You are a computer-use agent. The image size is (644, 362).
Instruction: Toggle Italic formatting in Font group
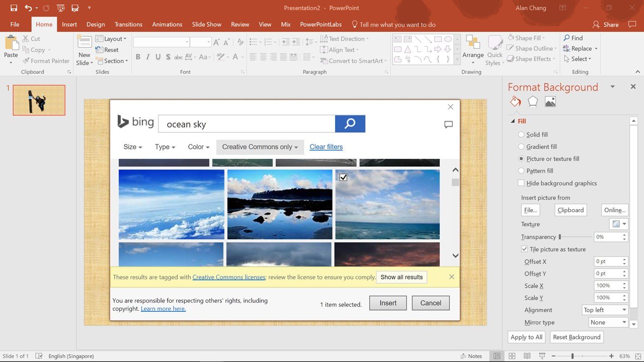(x=148, y=57)
